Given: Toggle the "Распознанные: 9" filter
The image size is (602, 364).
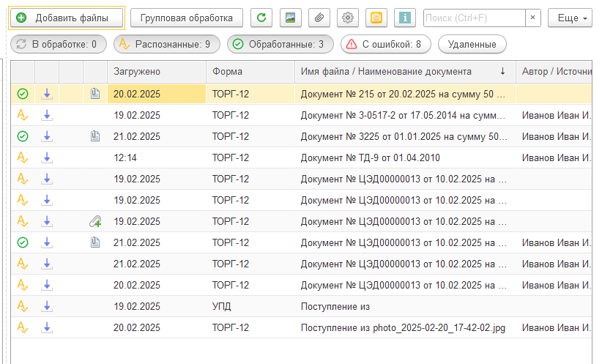Looking at the screenshot, I should tap(167, 45).
